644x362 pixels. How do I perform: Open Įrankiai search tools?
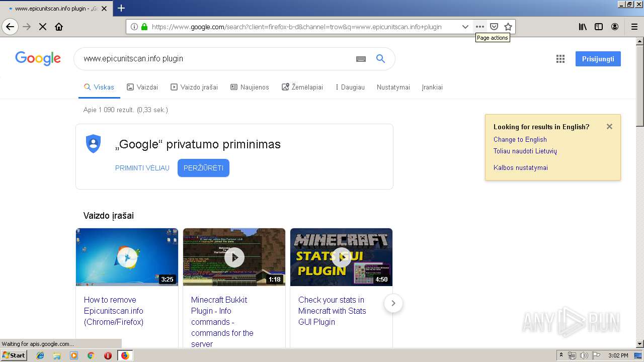(432, 87)
